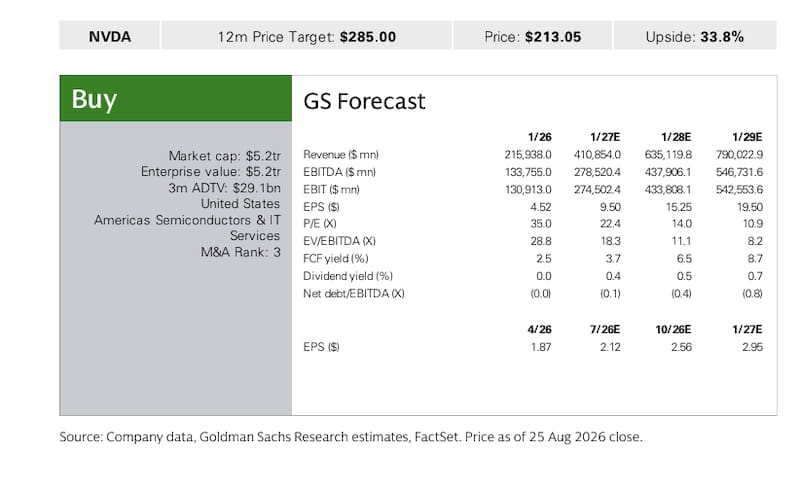The image size is (800, 487).
Task: Click the Net debt/EBITDA (X) row label
Action: tap(354, 293)
